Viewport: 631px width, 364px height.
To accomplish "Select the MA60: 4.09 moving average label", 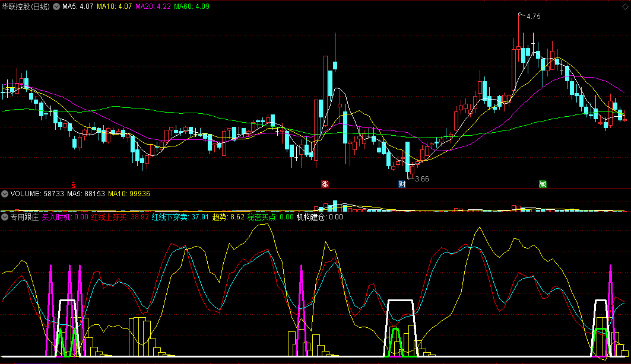I will coord(192,7).
